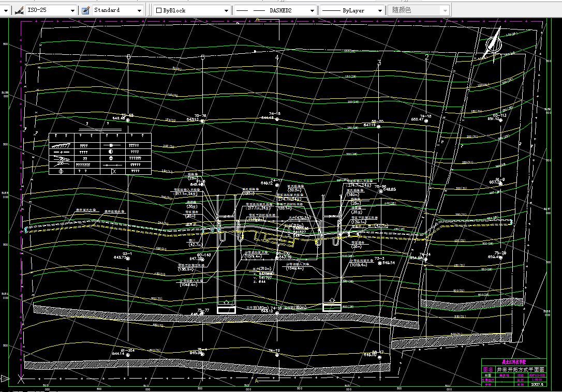Select section line number 5
This screenshot has width=562, height=392.
(x=203, y=57)
